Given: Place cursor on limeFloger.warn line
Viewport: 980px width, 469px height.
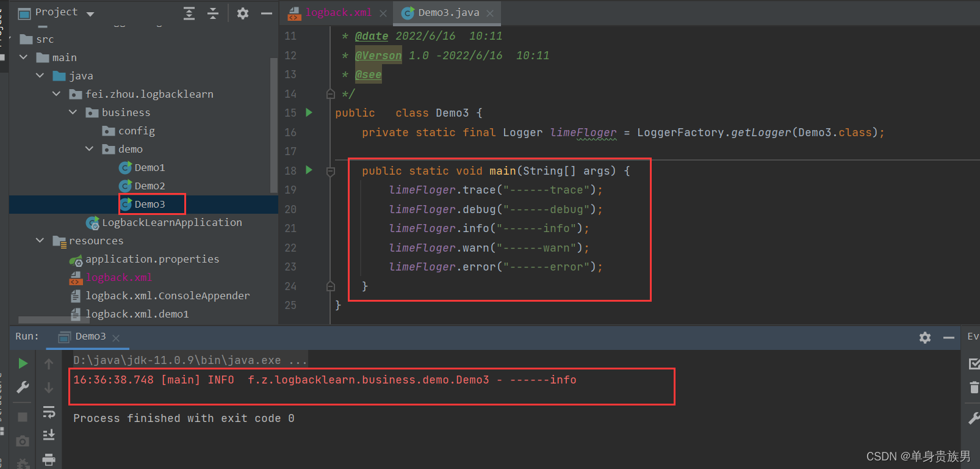Looking at the screenshot, I should (x=489, y=248).
